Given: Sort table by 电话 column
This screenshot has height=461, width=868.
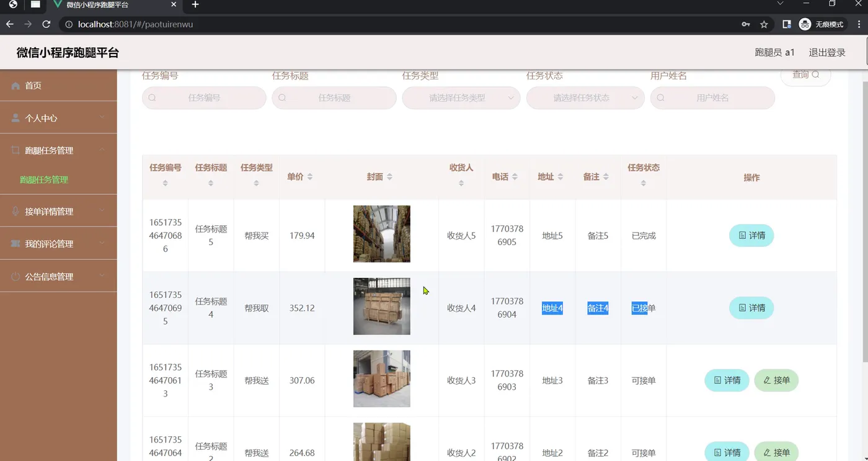Looking at the screenshot, I should pos(515,177).
